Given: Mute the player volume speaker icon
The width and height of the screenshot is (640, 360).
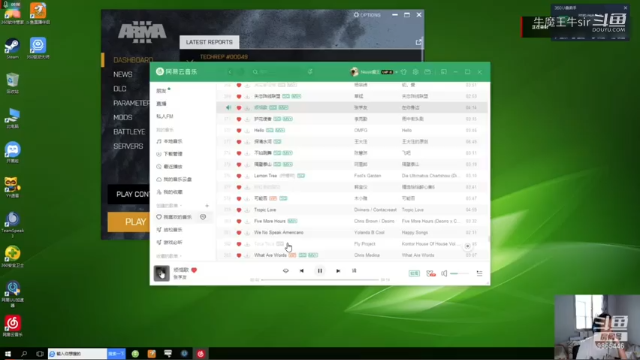Looking at the screenshot, I should pos(444,273).
